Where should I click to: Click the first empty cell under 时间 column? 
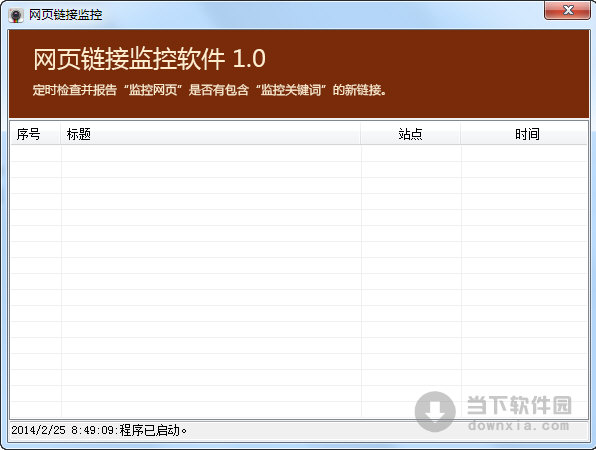pos(524,154)
